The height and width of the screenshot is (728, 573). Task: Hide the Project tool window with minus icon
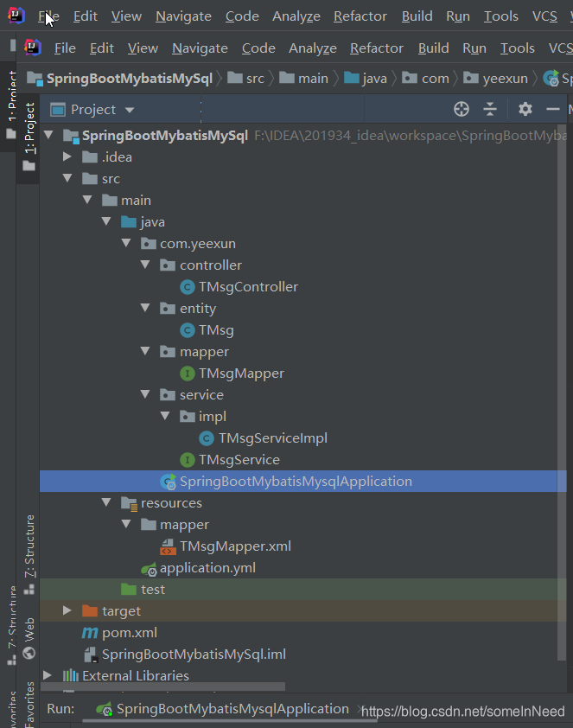(x=551, y=109)
